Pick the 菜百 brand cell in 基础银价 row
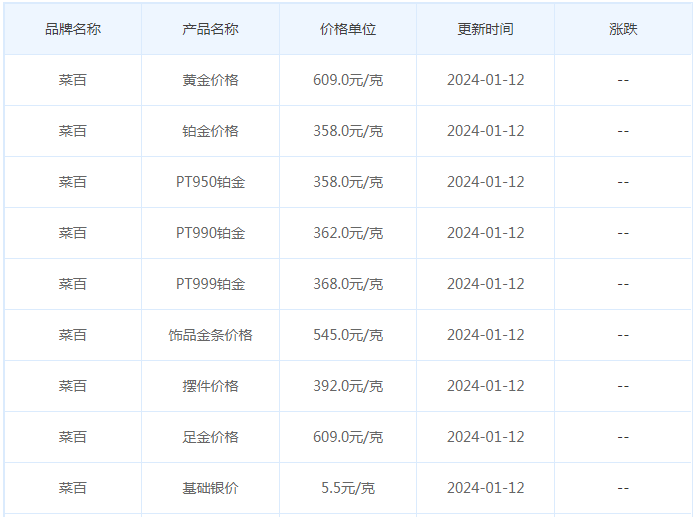The width and height of the screenshot is (696, 517). coord(73,489)
